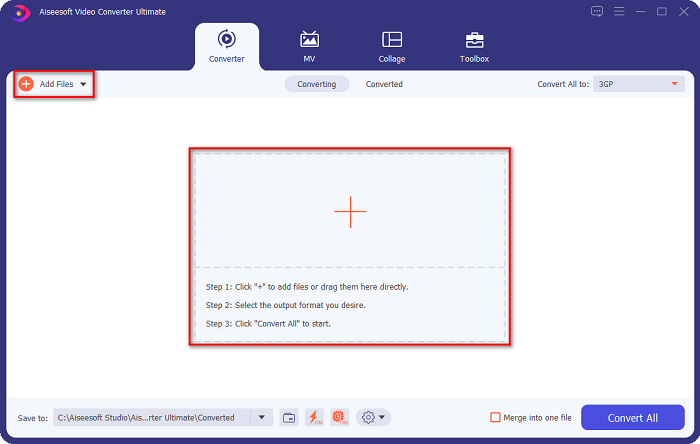Open the feedback chat bubble icon

click(597, 12)
